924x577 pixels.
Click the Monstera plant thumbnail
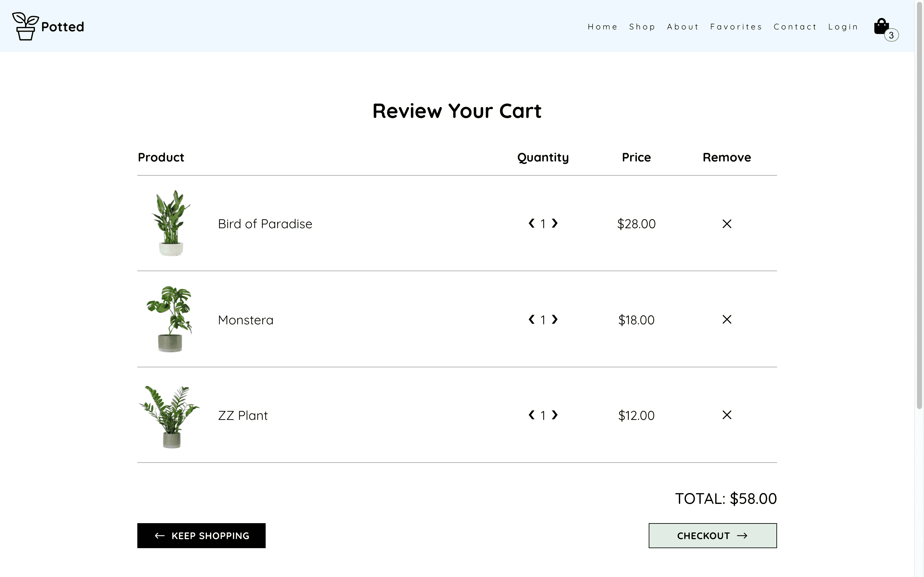pyautogui.click(x=169, y=319)
